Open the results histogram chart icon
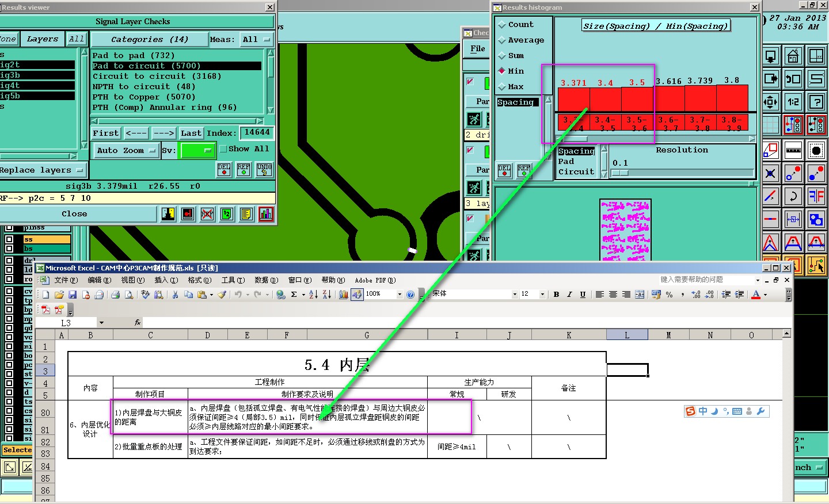The height and width of the screenshot is (504, 829). [266, 214]
